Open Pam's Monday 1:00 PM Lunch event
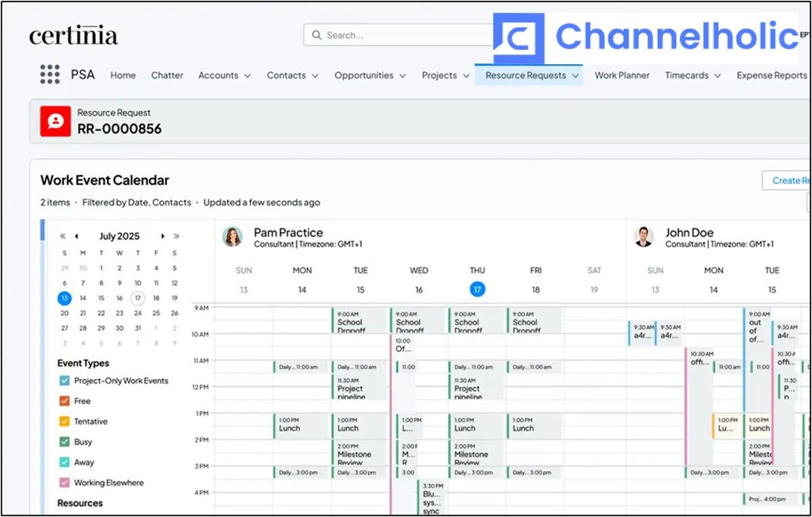The height and width of the screenshot is (517, 812). 302,426
